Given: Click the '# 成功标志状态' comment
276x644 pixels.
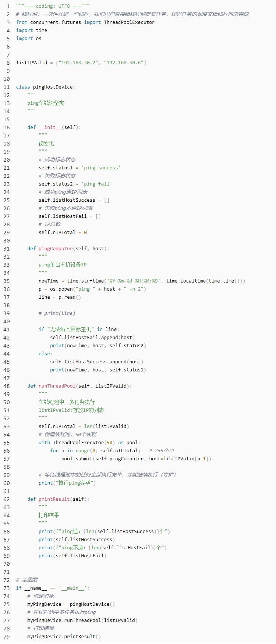Looking at the screenshot, I should pos(57,160).
